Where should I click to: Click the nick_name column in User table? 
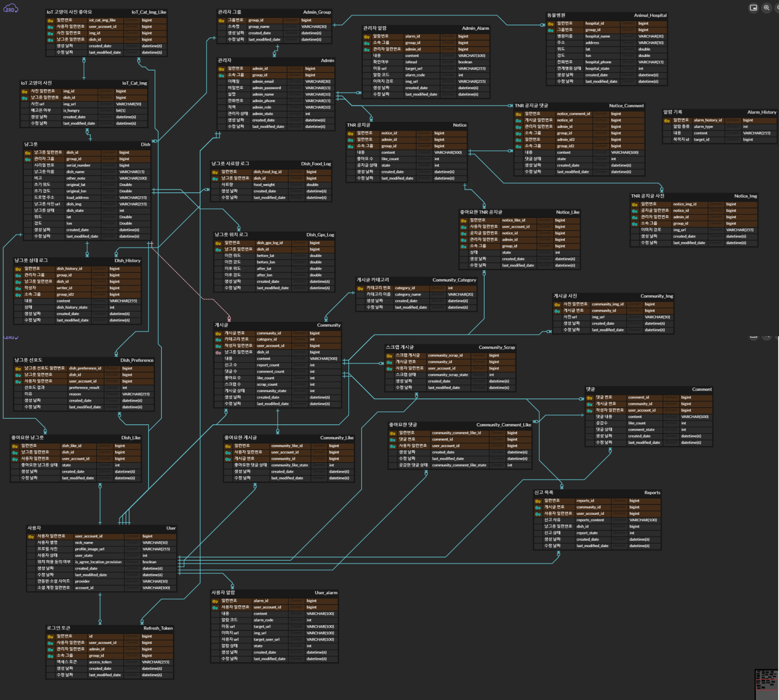[84, 543]
